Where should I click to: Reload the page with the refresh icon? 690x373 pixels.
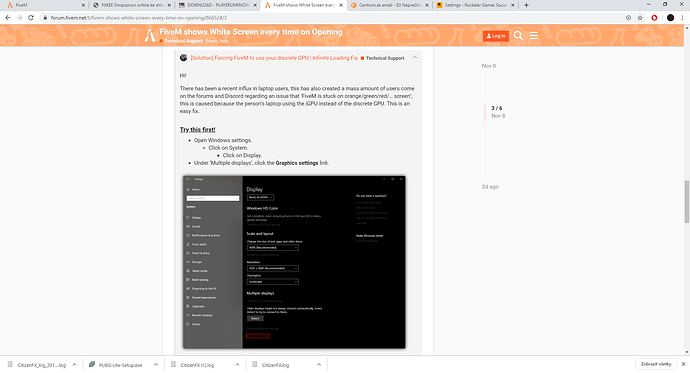(x=31, y=18)
